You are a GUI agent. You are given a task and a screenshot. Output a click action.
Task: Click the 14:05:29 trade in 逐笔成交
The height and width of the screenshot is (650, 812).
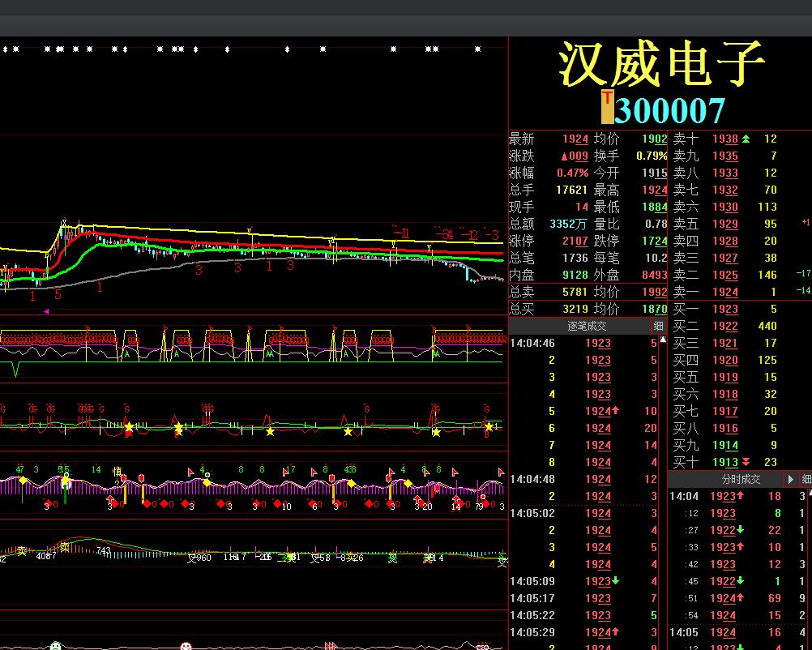pos(583,632)
